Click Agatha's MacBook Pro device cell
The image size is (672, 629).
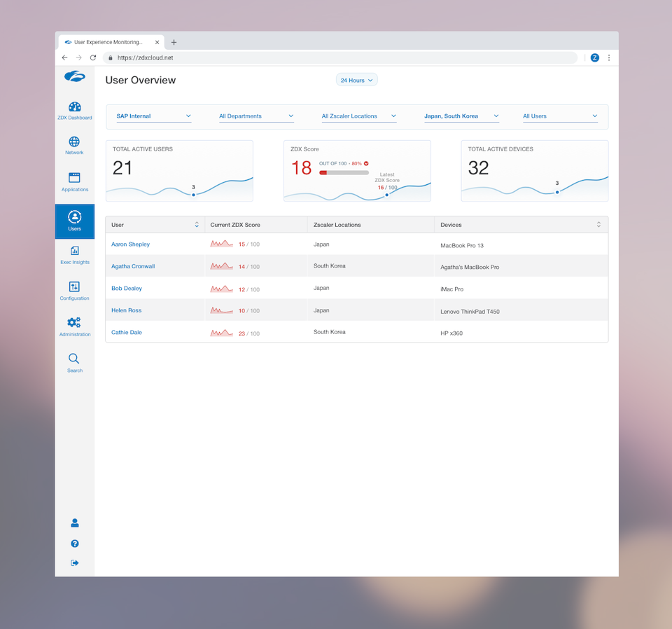tap(470, 267)
